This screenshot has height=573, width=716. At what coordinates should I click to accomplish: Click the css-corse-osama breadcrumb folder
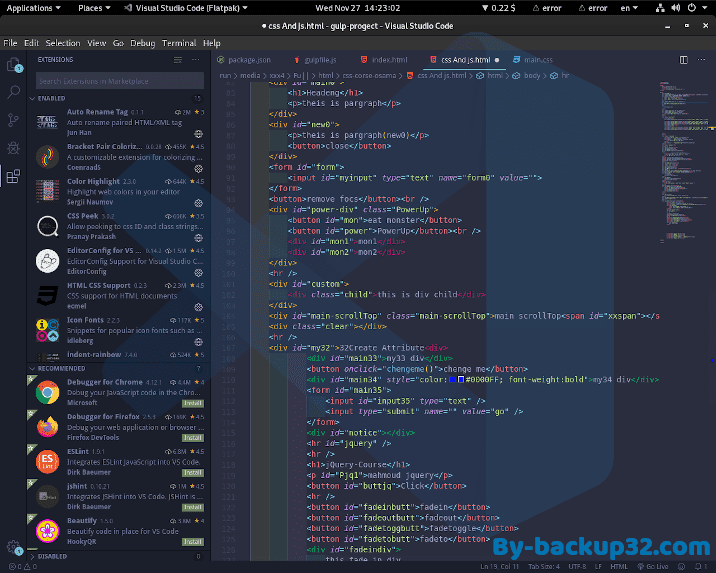[369, 75]
